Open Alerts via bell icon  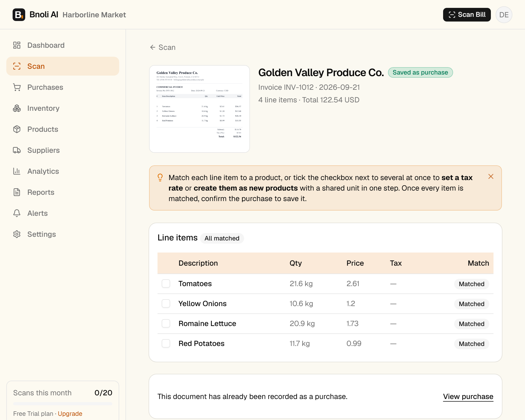click(17, 213)
